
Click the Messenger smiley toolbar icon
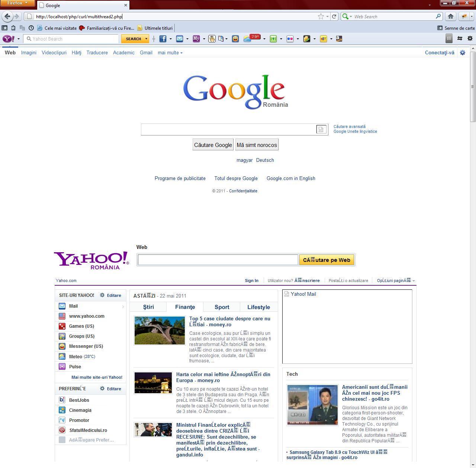click(235, 39)
